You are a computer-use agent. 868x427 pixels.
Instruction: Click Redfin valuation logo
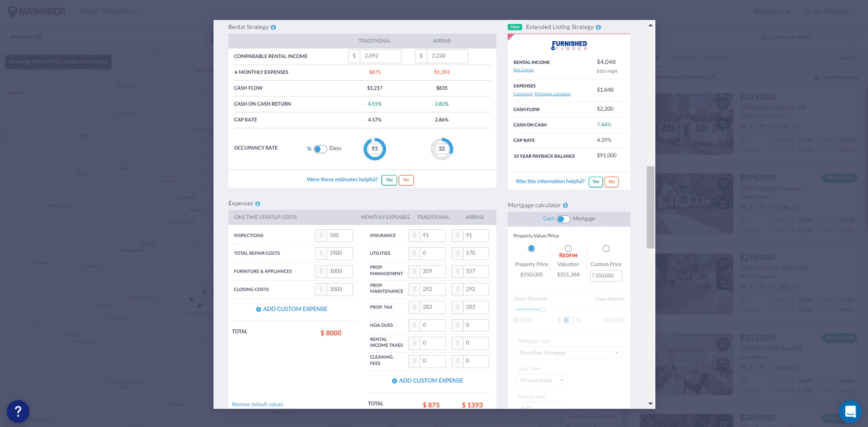(568, 255)
